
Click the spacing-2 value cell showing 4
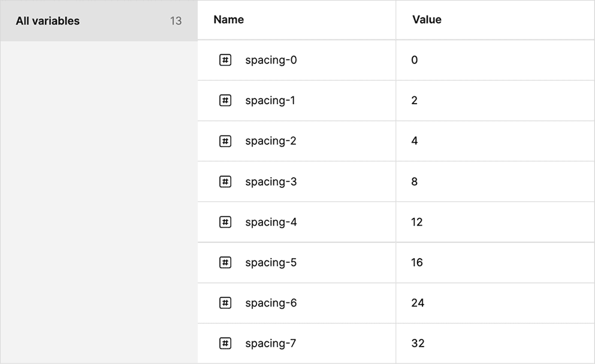495,141
